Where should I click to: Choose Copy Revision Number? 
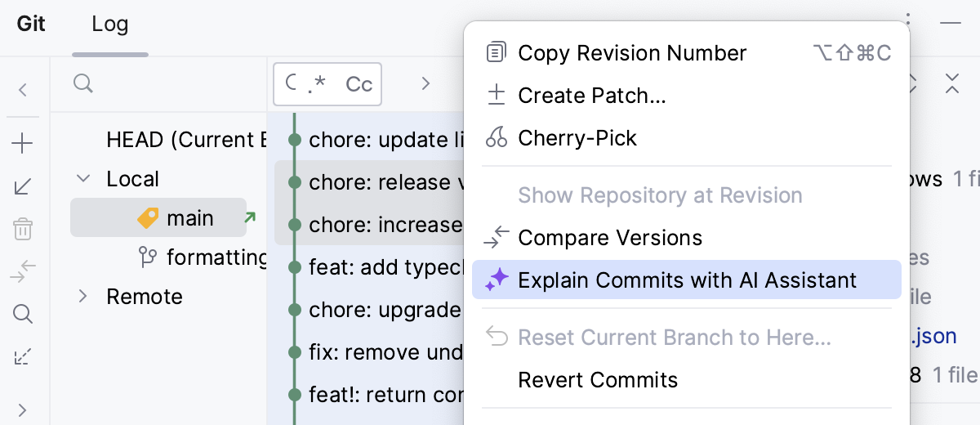[x=687, y=53]
